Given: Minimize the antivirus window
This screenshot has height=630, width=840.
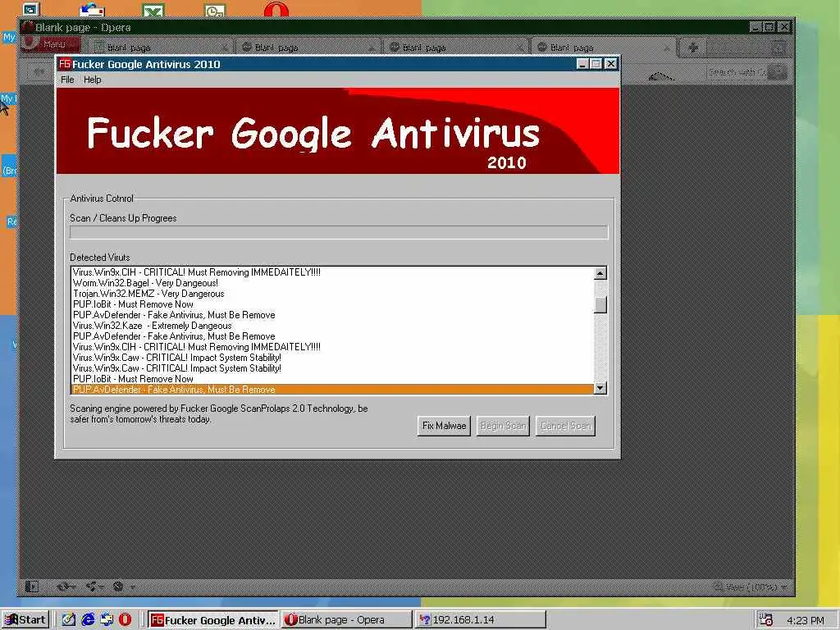Looking at the screenshot, I should click(583, 64).
